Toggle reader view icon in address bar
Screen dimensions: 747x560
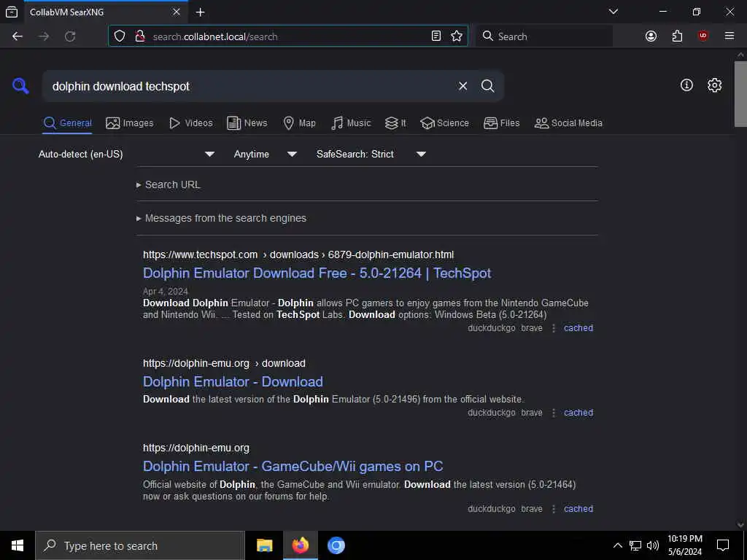point(436,36)
